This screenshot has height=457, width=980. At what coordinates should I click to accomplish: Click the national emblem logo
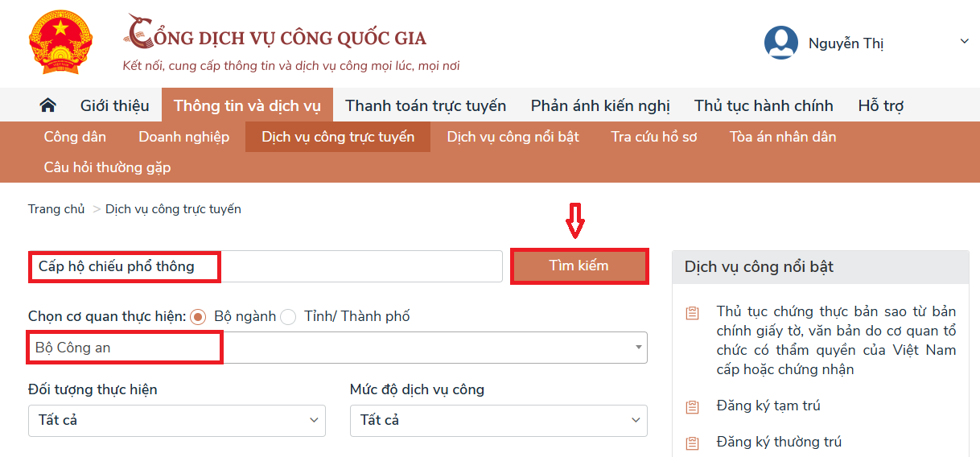coord(60,43)
